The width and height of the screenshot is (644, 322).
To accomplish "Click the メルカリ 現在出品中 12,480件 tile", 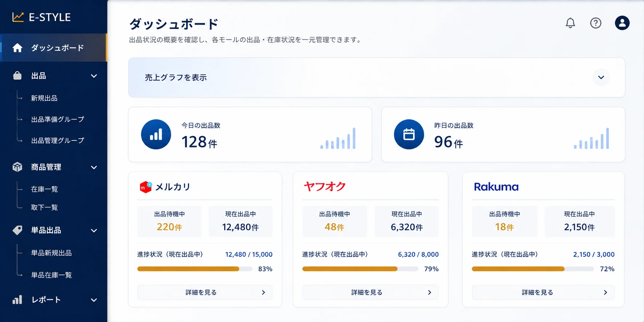I will click(x=240, y=221).
